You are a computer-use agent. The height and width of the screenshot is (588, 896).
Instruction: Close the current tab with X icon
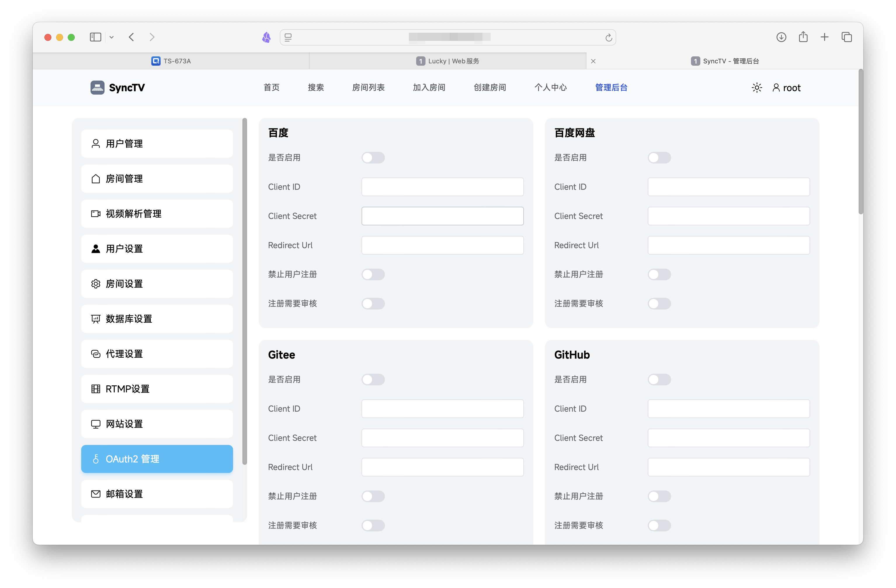pos(593,61)
